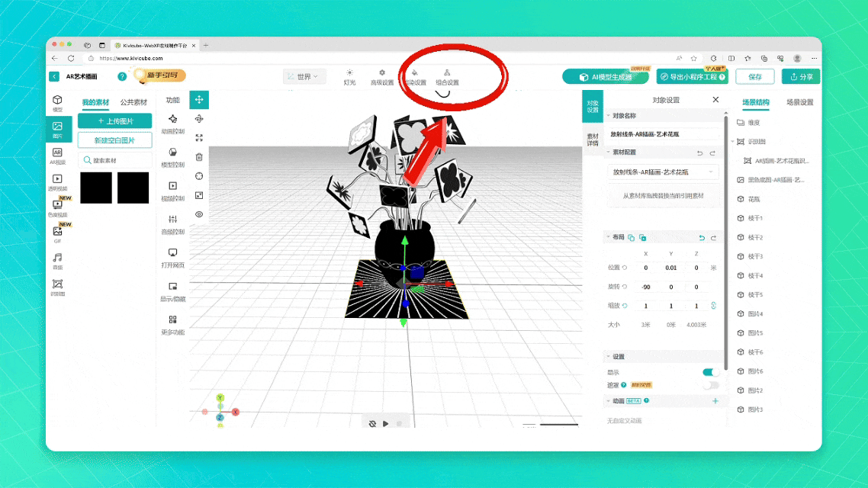
Task: Open the 灯光 lighting settings
Action: (x=349, y=76)
